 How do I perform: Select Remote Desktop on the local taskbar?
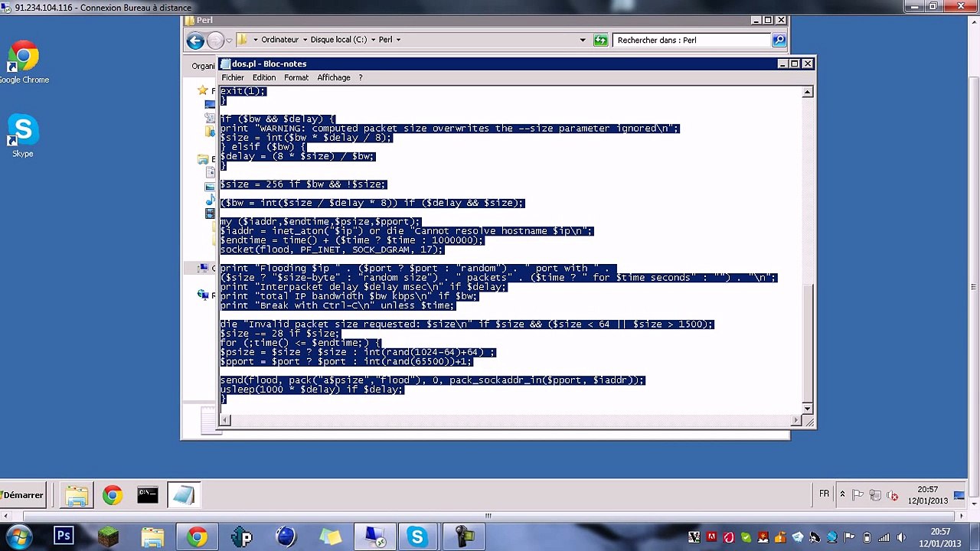tap(375, 536)
